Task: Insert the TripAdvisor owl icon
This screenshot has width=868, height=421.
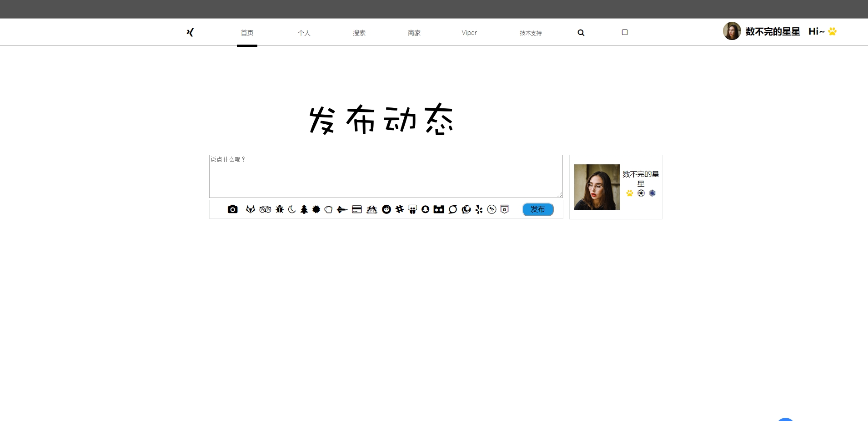Action: pos(265,209)
